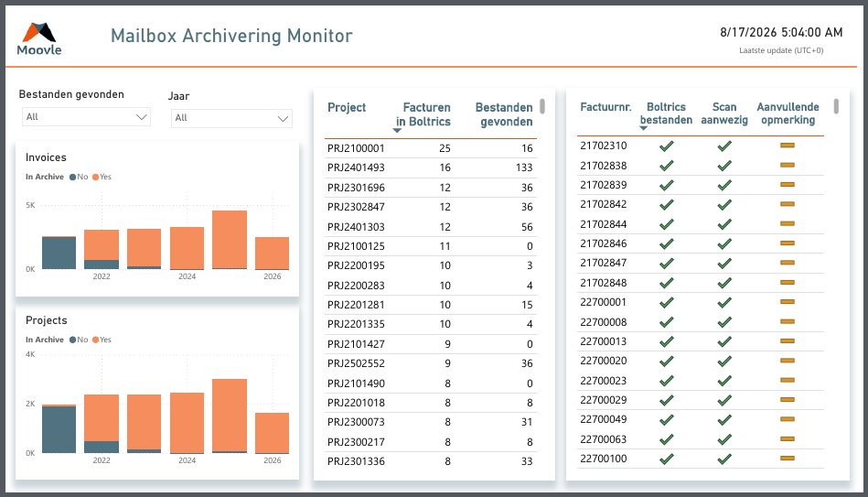Select invoice number 21702839
This screenshot has height=497, width=868.
pos(604,185)
